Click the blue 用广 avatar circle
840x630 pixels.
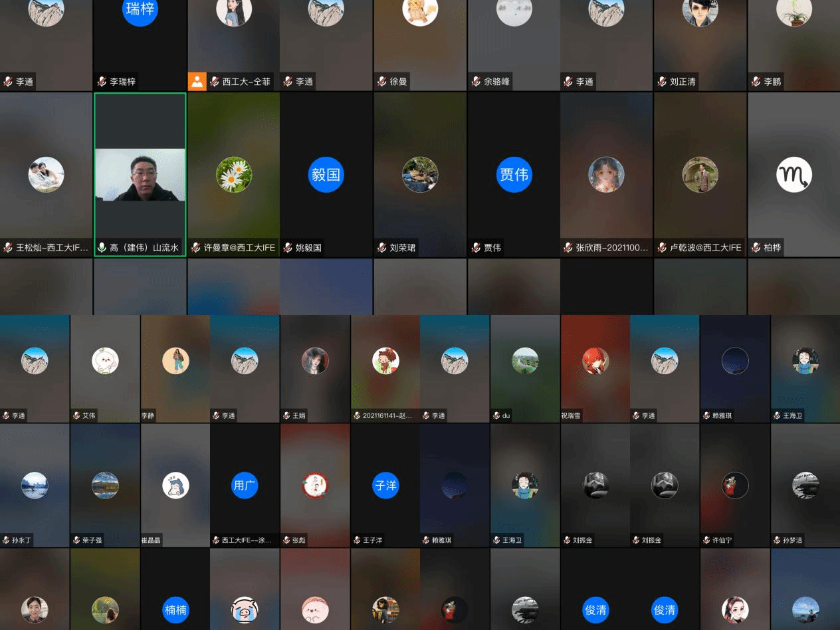pyautogui.click(x=245, y=486)
